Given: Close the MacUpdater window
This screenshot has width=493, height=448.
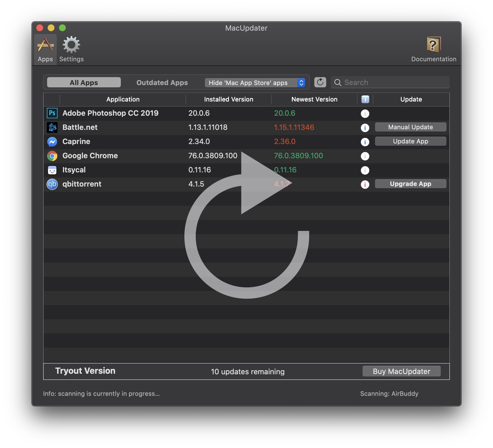Looking at the screenshot, I should [40, 28].
